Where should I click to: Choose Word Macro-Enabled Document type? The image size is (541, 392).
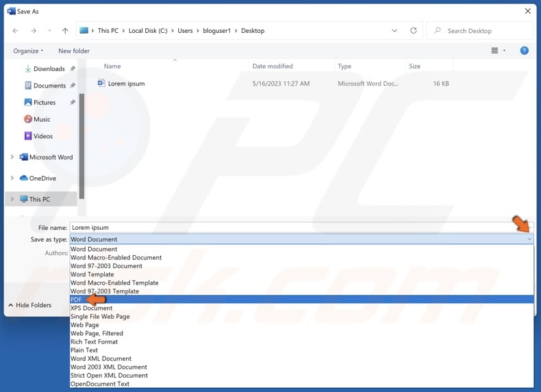[301, 257]
